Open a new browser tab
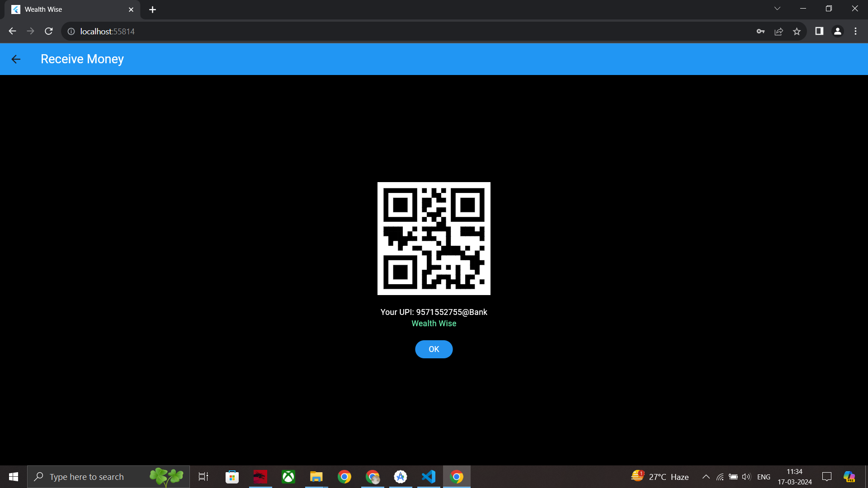Image resolution: width=868 pixels, height=488 pixels. 153,9
